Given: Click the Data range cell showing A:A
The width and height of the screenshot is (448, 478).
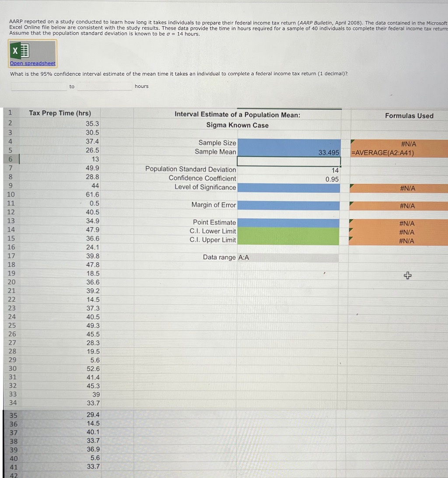Looking at the screenshot, I should [287, 258].
